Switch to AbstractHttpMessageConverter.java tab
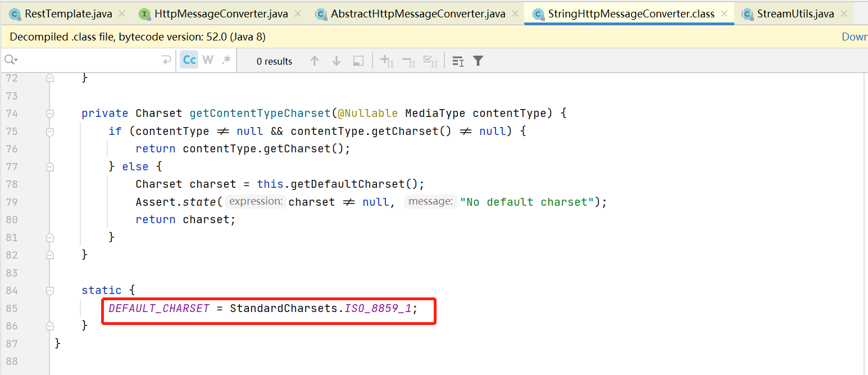The height and width of the screenshot is (375, 868). click(x=418, y=13)
